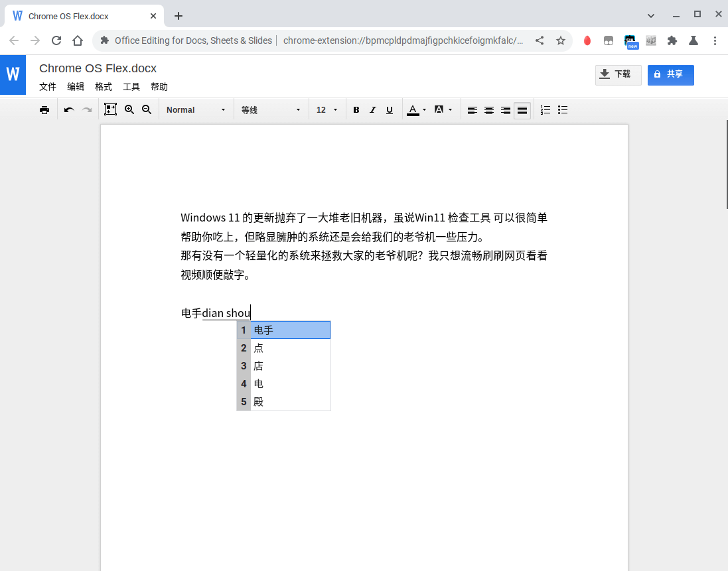Open the paragraph style Normal dropdown
This screenshot has width=728, height=571.
pyautogui.click(x=194, y=109)
